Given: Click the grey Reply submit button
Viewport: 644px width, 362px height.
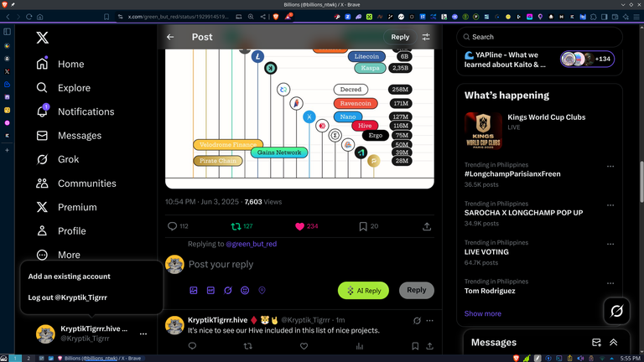Looking at the screenshot, I should click(417, 290).
